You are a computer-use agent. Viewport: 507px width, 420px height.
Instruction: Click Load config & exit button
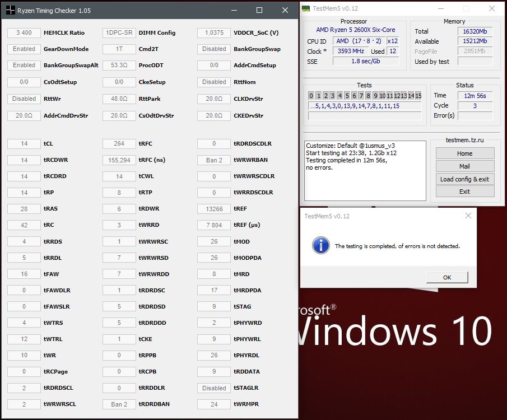464,179
